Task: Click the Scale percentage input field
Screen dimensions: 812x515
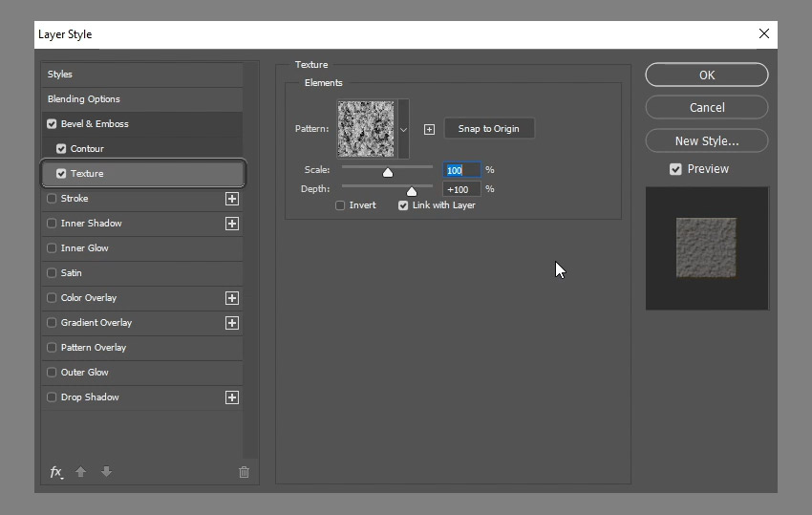Action: (461, 170)
